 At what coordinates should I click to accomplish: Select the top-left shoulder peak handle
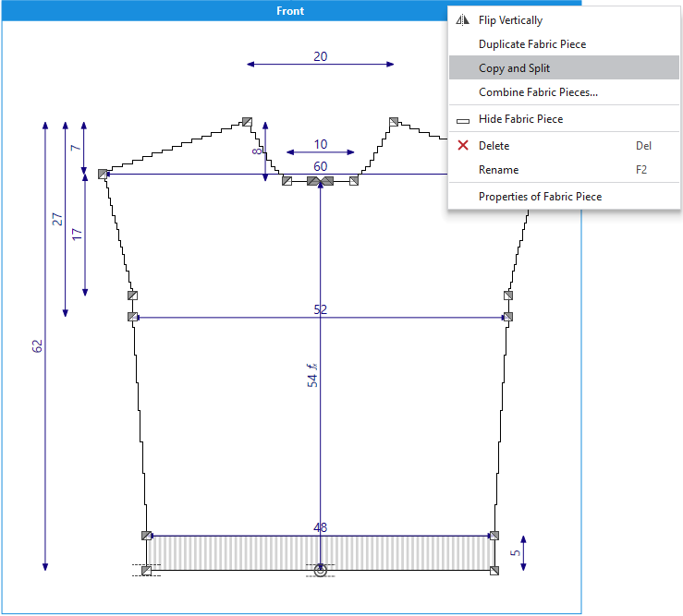tap(247, 121)
